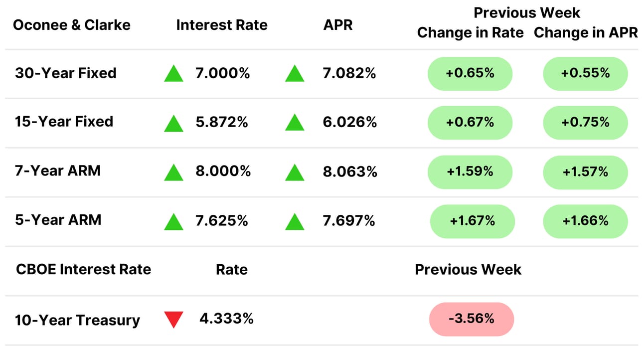644x346 pixels.
Task: Click green up arrow beside 7.000% rate
Action: pos(174,74)
